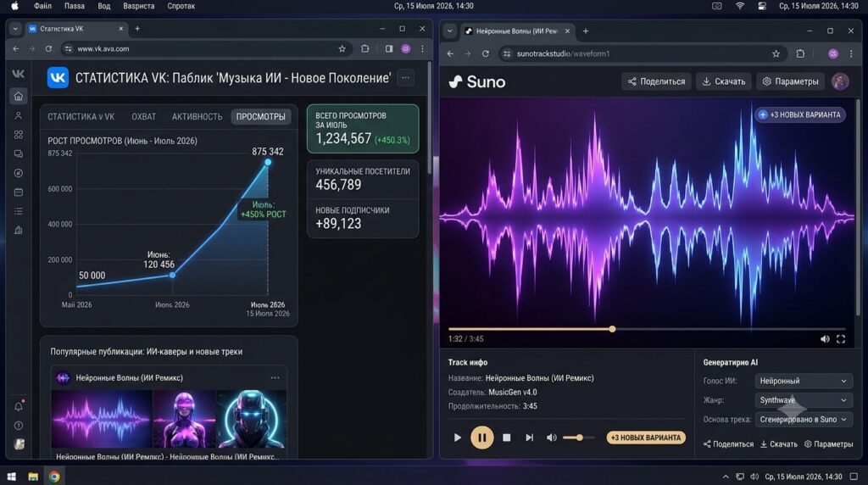
Task: Click orange +3 НОВЫХ ВАРИАНТА button
Action: [646, 438]
